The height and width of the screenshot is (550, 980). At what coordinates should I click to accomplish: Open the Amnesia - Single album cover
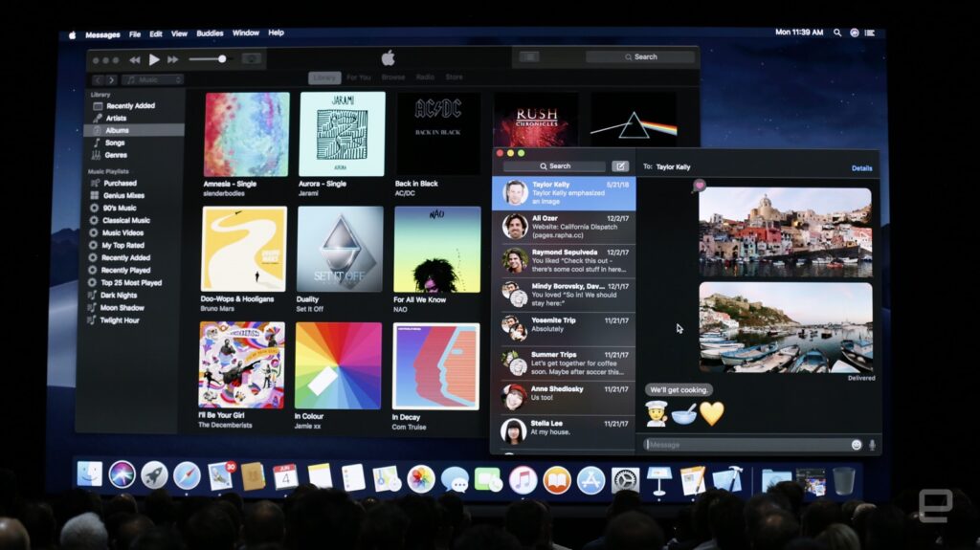click(x=247, y=134)
